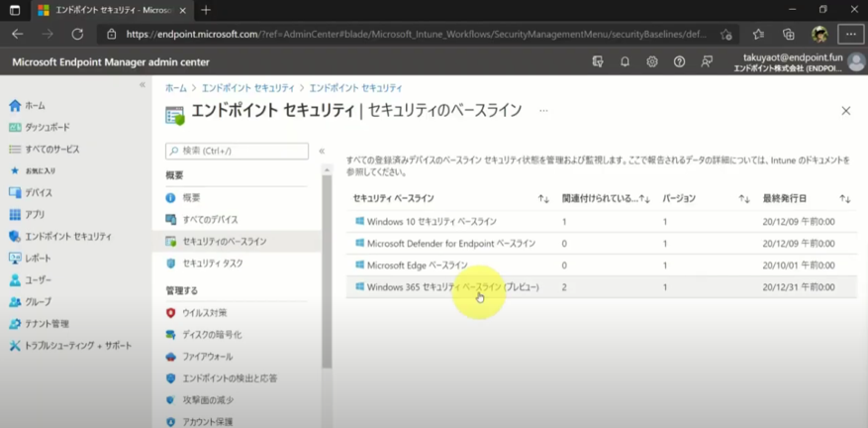Viewport: 868px width, 428px height.
Task: Open the settings gear in the portal header
Action: tap(652, 61)
